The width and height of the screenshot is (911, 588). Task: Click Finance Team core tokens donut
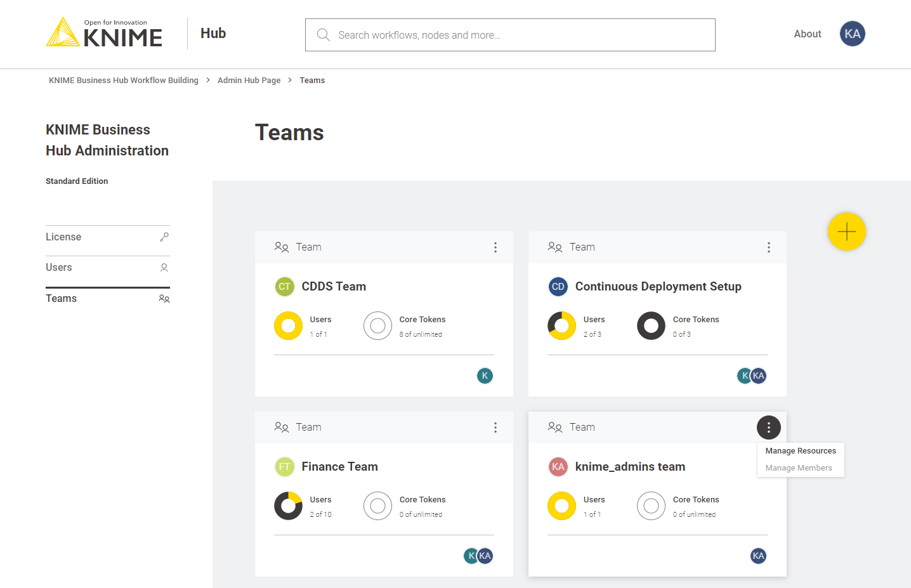coord(377,506)
